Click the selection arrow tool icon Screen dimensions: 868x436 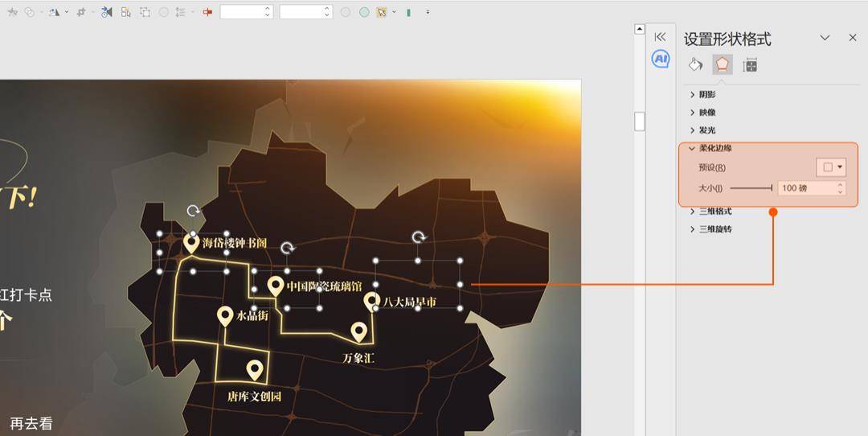point(381,12)
